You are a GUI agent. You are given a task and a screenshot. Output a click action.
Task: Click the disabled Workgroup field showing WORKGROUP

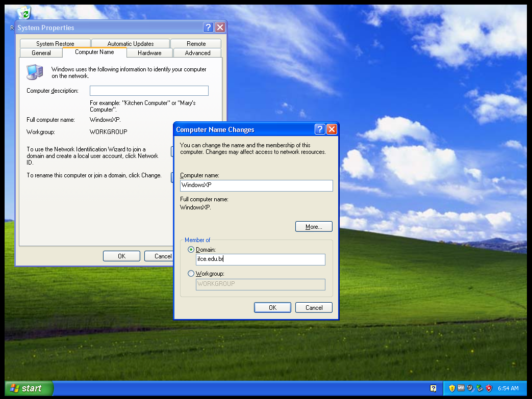tap(261, 284)
